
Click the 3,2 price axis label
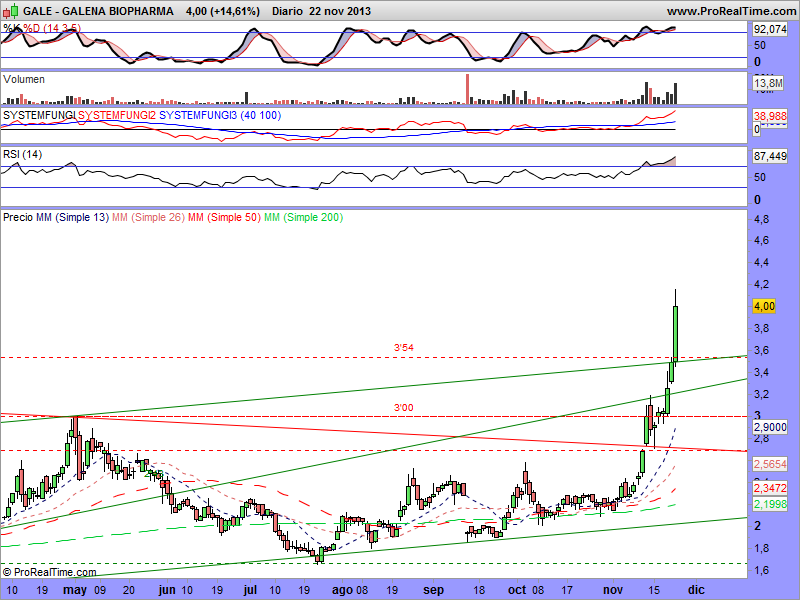point(761,394)
